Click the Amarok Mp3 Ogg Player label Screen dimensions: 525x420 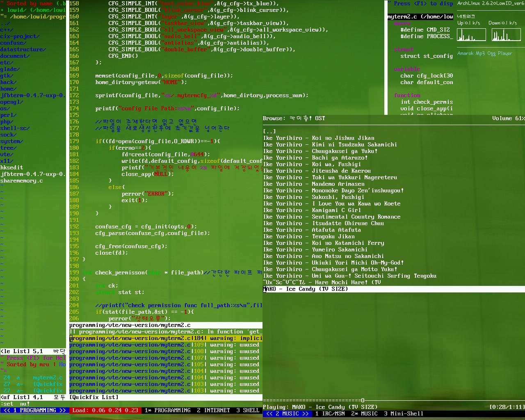485,53
